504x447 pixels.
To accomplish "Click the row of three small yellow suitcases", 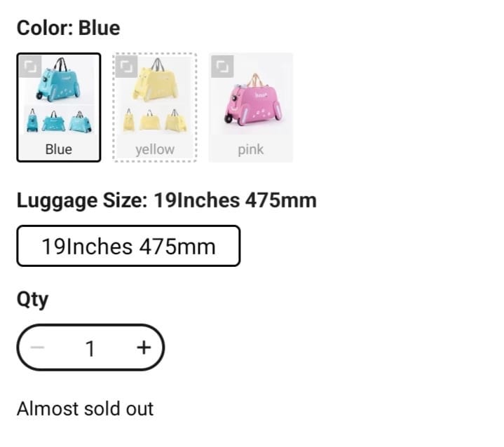I will pyautogui.click(x=155, y=122).
